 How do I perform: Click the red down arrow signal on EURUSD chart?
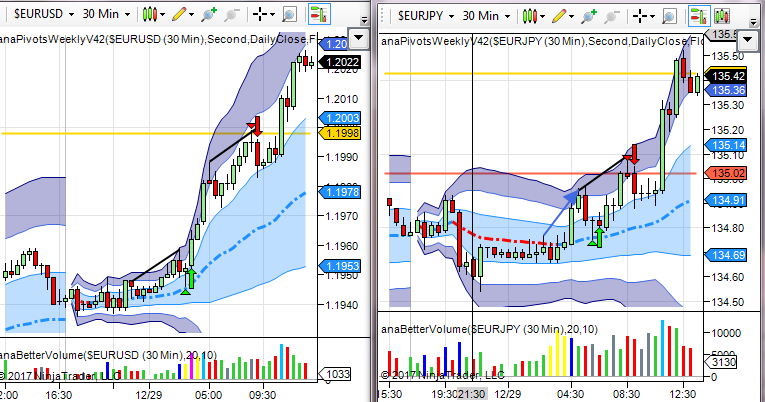[x=257, y=126]
